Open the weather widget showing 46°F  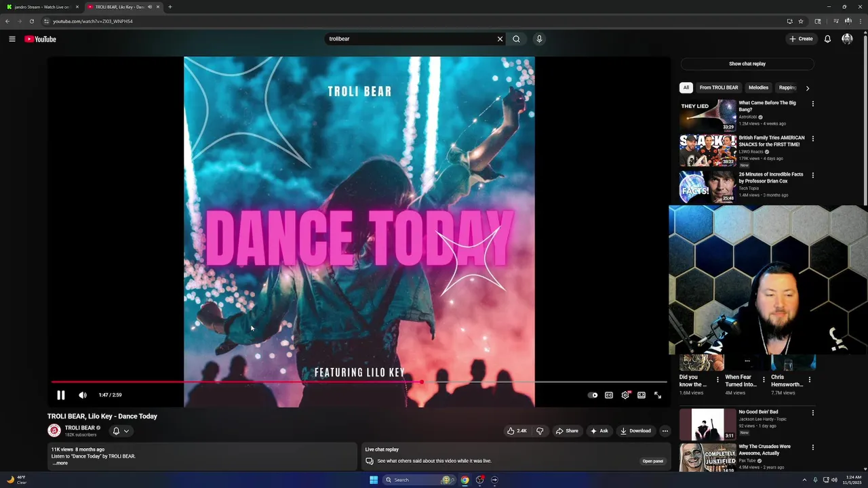pyautogui.click(x=16, y=480)
